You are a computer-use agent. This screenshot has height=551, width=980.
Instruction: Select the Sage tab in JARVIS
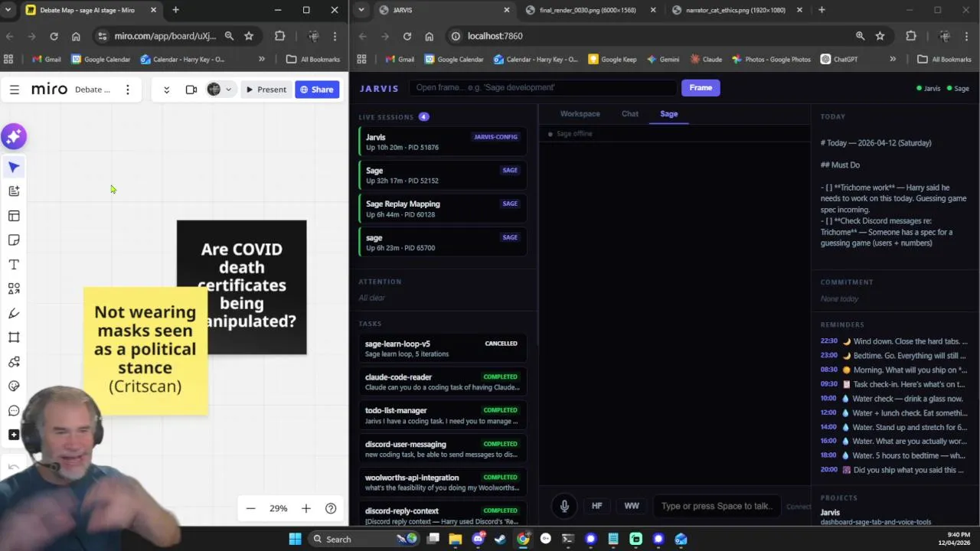[x=669, y=113]
